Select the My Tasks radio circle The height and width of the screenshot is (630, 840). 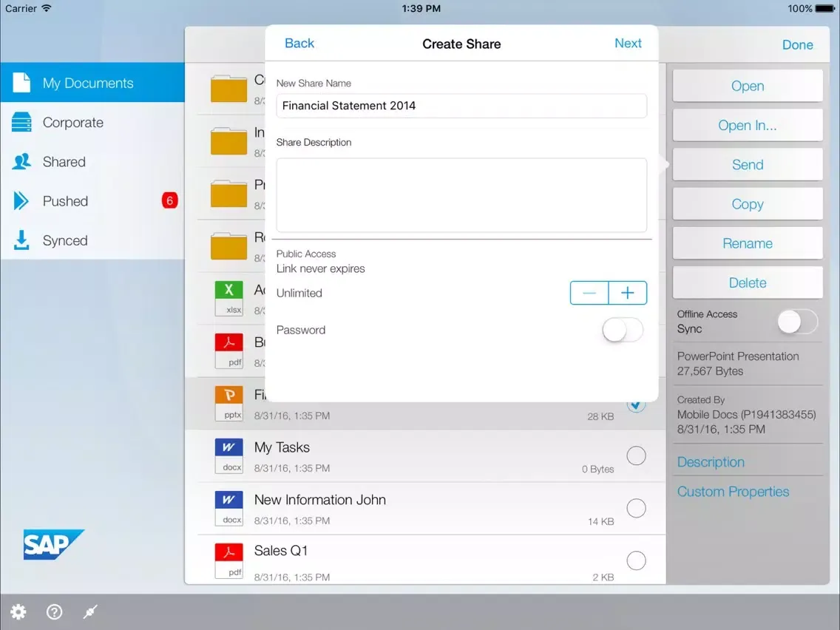point(636,456)
